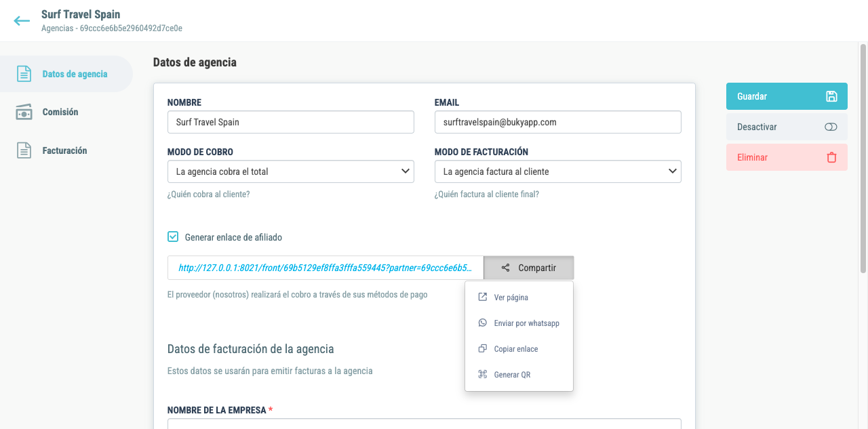Viewport: 868px width, 429px height.
Task: Click the Surf Travel Spain page title
Action: pos(81,14)
